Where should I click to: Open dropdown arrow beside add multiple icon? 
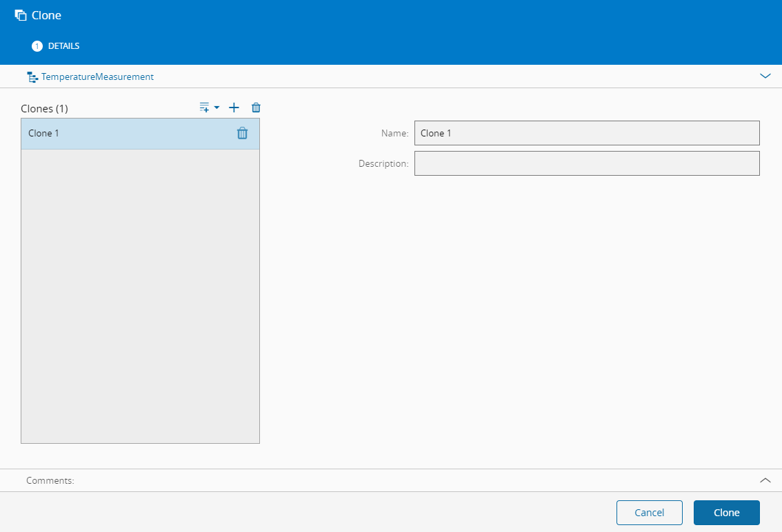coord(217,108)
